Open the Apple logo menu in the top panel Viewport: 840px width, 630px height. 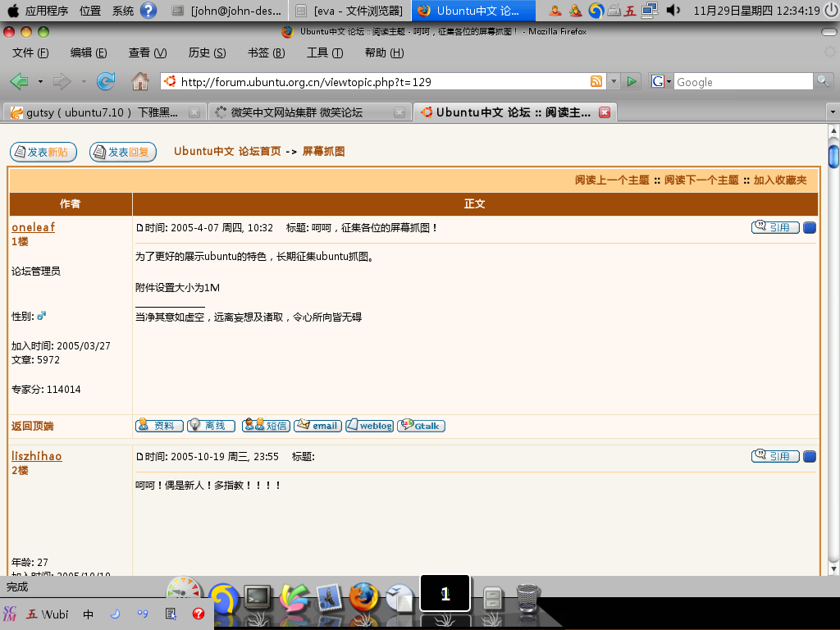pos(13,10)
